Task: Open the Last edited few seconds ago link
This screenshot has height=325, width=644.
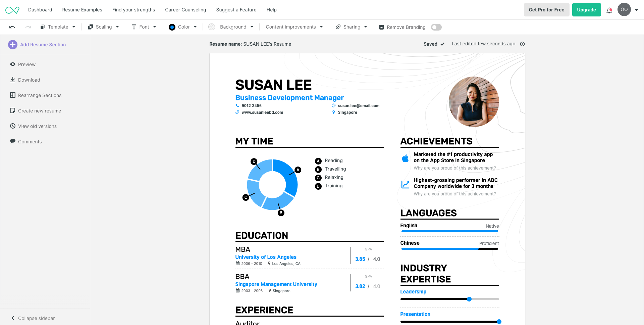Action: click(x=483, y=44)
